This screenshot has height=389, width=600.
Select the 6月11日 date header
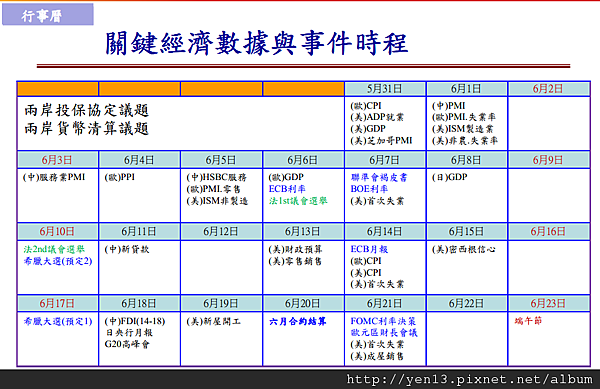coord(139,231)
